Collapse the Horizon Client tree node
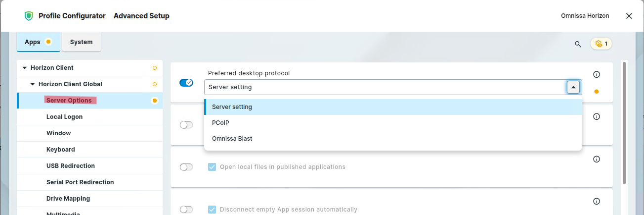Screen dimensions: 644x215 tap(25, 68)
